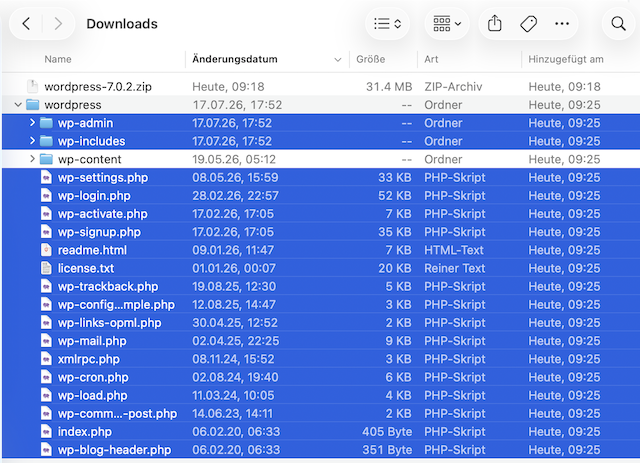Viewport: 640px width, 463px height.
Task: Open the more actions ellipsis menu
Action: click(x=562, y=24)
